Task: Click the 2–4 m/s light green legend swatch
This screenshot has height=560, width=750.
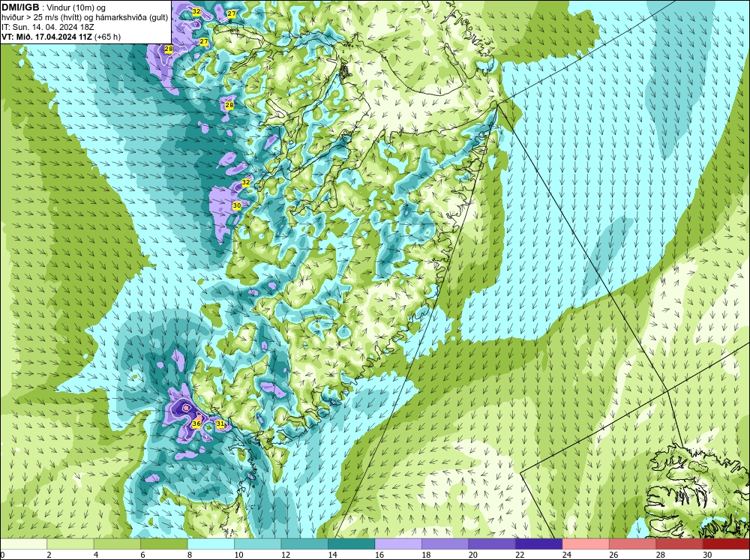Action: [x=70, y=544]
